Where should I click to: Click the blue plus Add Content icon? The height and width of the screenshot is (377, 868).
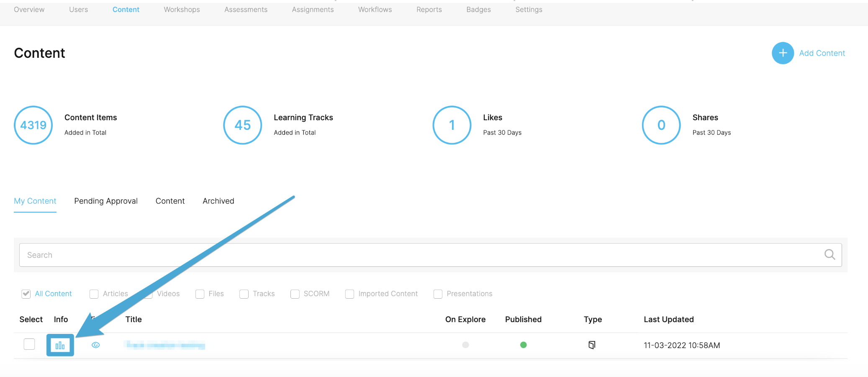pos(783,53)
